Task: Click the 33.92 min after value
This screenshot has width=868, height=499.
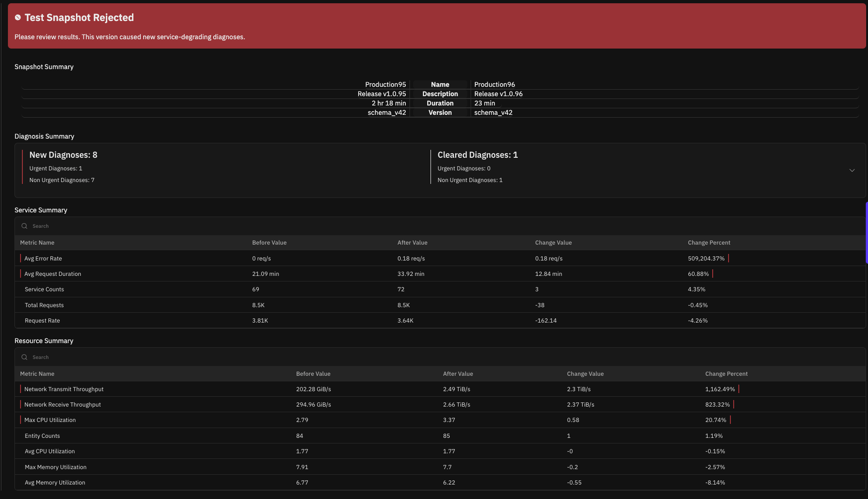Action: [x=411, y=274]
